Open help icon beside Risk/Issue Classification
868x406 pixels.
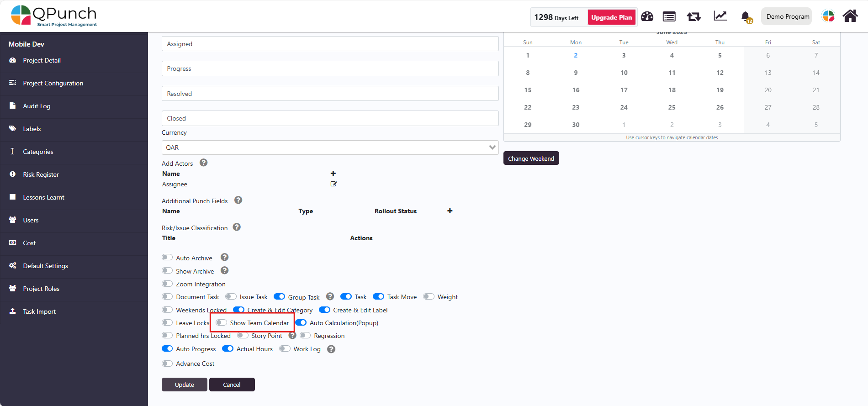pyautogui.click(x=237, y=227)
